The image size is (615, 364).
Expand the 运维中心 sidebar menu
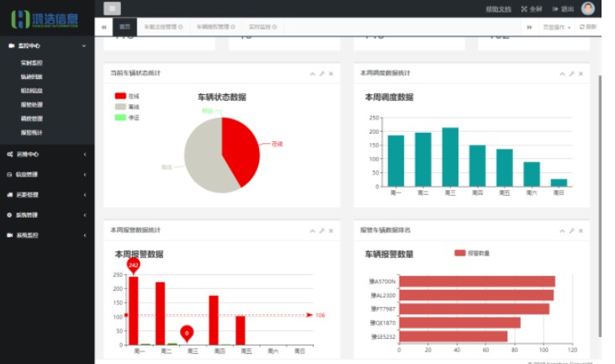pyautogui.click(x=47, y=155)
